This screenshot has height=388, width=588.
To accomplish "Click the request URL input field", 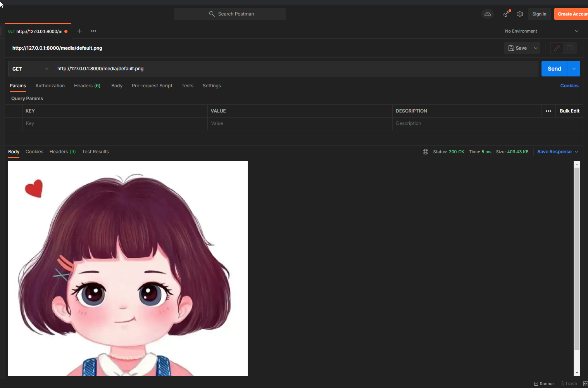I will [295, 69].
